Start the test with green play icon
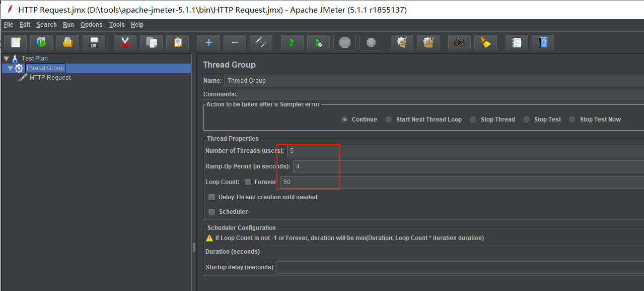644x291 pixels. (292, 42)
